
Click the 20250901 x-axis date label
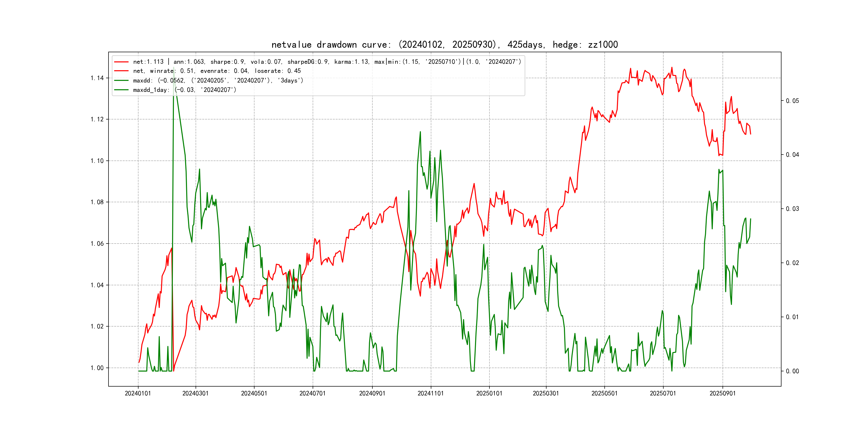pos(723,393)
